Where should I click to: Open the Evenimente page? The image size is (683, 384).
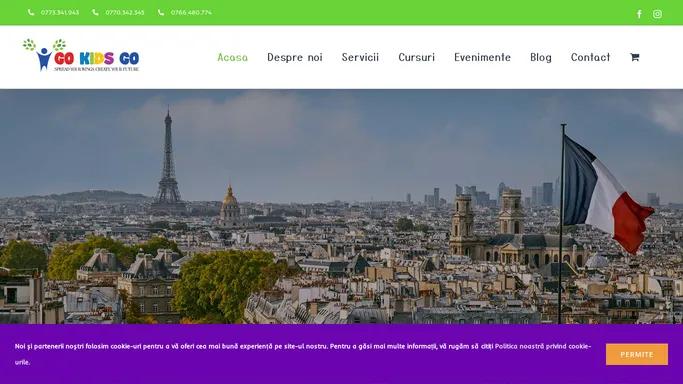click(x=482, y=57)
